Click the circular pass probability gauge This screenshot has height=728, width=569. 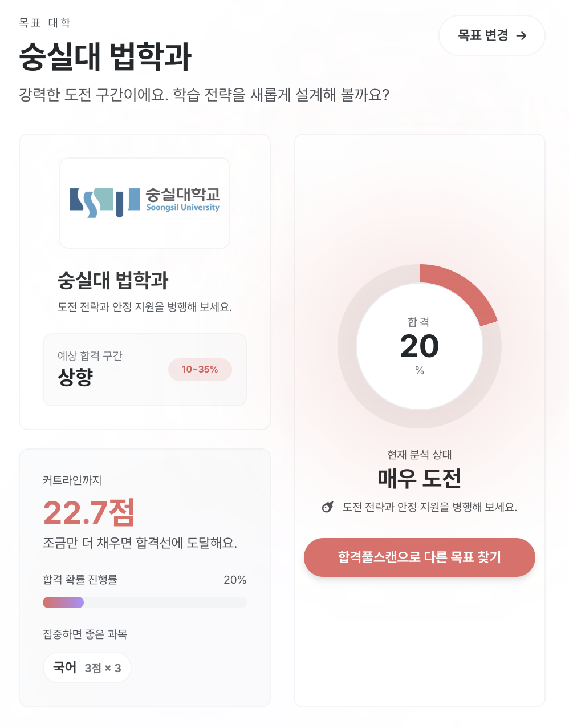pyautogui.click(x=420, y=346)
